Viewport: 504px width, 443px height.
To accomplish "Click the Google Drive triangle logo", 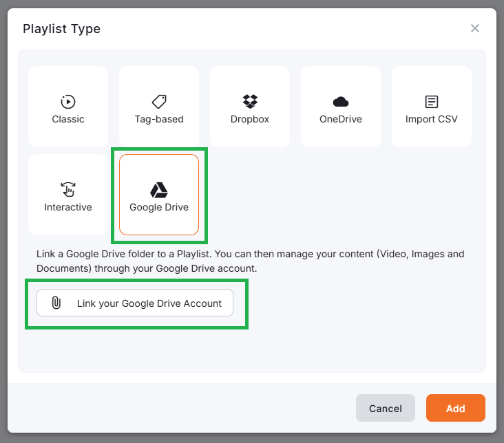I will tap(159, 190).
